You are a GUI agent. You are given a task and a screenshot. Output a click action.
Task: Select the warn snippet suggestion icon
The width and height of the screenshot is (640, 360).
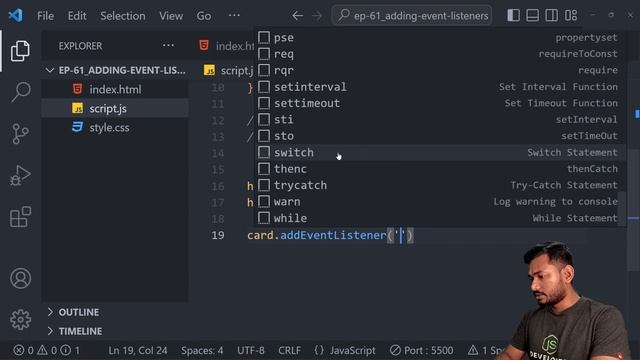click(264, 202)
